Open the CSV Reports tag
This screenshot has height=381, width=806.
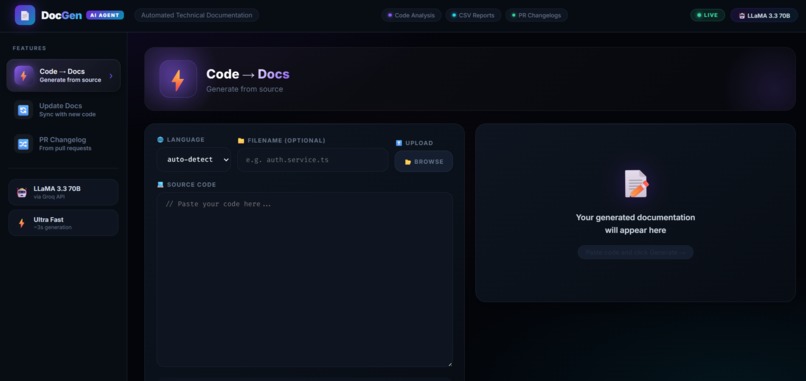pyautogui.click(x=473, y=15)
